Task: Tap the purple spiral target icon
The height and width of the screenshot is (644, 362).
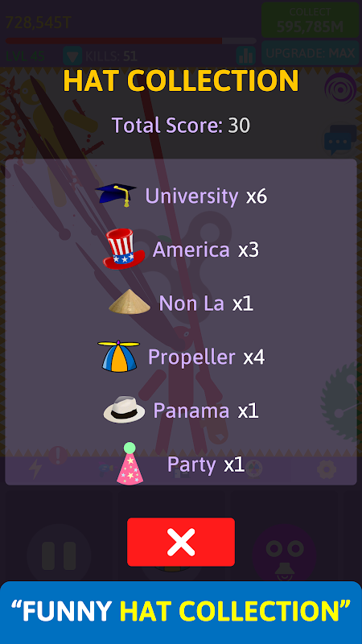Action: [x=340, y=87]
